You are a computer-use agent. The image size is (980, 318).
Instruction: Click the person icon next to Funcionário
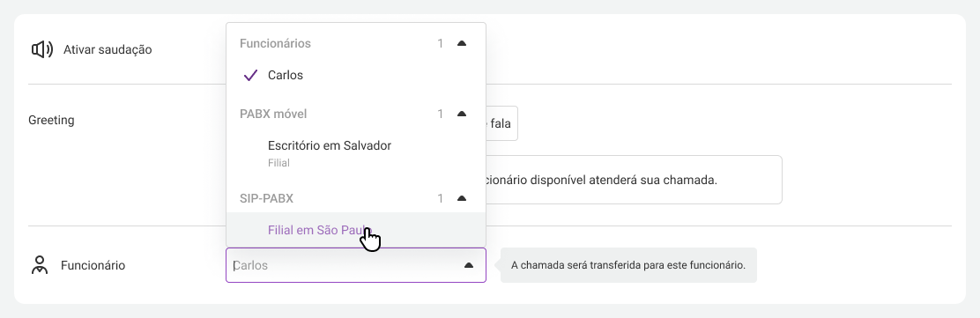pyautogui.click(x=40, y=265)
